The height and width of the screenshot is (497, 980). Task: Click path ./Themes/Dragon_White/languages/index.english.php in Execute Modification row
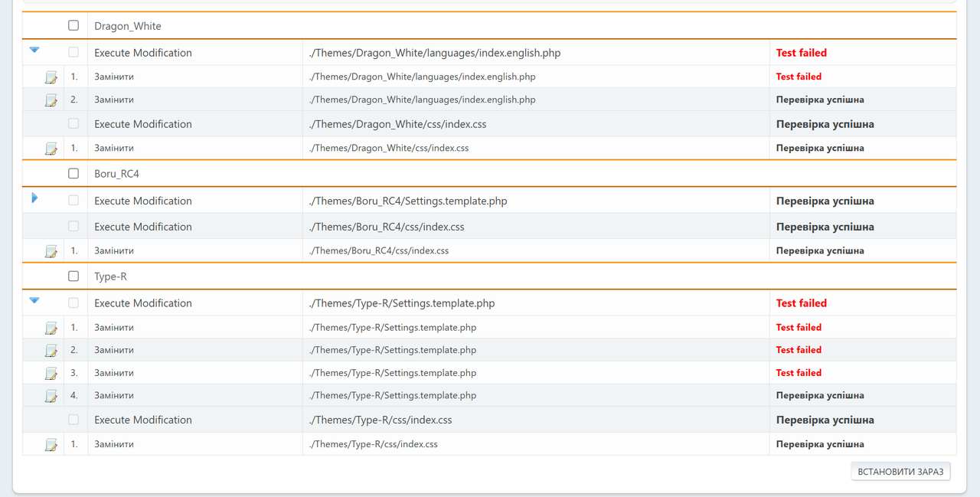[x=435, y=53]
